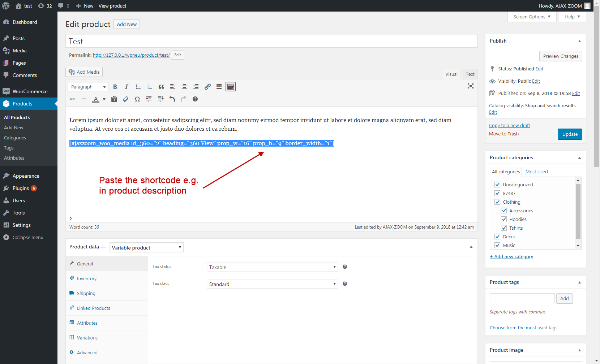Expand the Help panel
600x364 pixels.
click(573, 17)
